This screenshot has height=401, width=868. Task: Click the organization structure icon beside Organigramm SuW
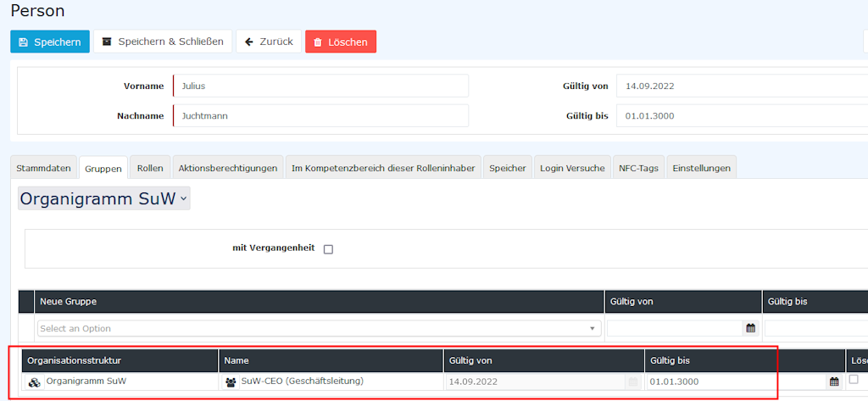coord(35,382)
